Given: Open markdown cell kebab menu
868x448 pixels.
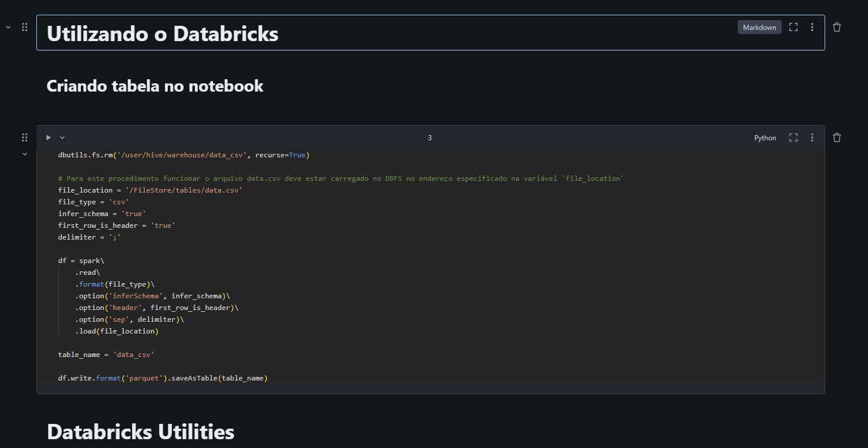Looking at the screenshot, I should point(812,27).
